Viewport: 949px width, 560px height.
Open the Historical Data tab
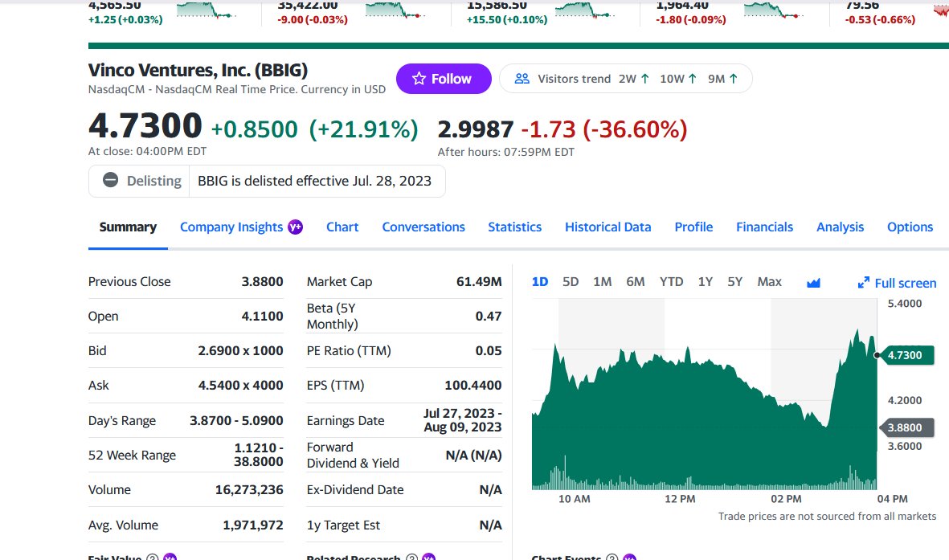click(x=607, y=227)
